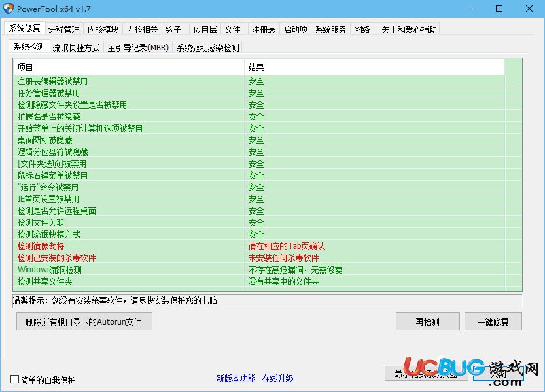Viewport: 545px width, 392px height.
Task: Select the 开始菜单上的关闭计算机选项被禁用 row
Action: (259, 128)
